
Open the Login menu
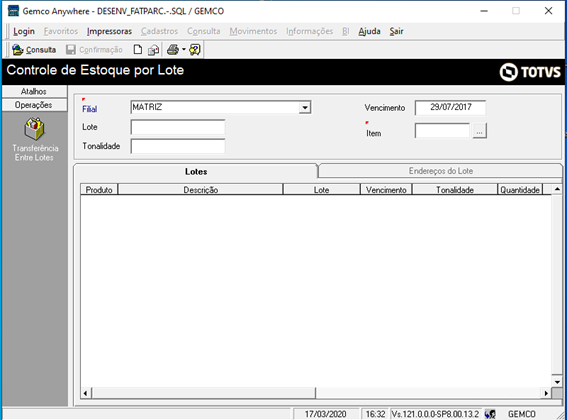24,31
